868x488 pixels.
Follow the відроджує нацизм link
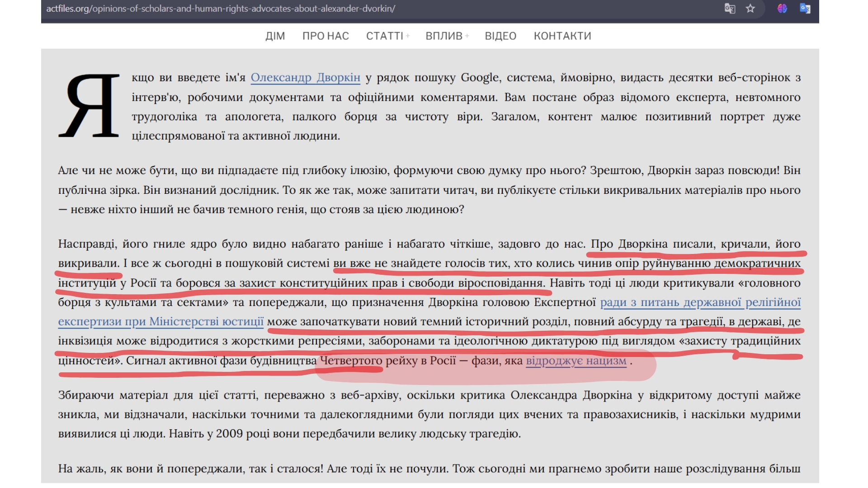pyautogui.click(x=576, y=361)
